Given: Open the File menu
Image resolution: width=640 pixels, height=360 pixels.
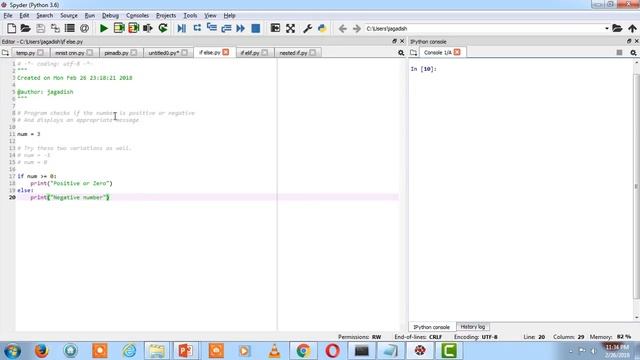Looking at the screenshot, I should [8, 16].
